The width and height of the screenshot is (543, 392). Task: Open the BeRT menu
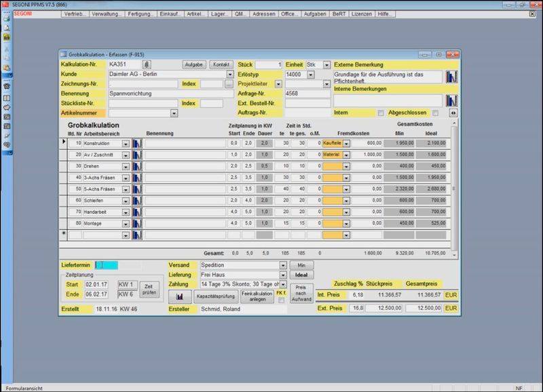tap(339, 14)
